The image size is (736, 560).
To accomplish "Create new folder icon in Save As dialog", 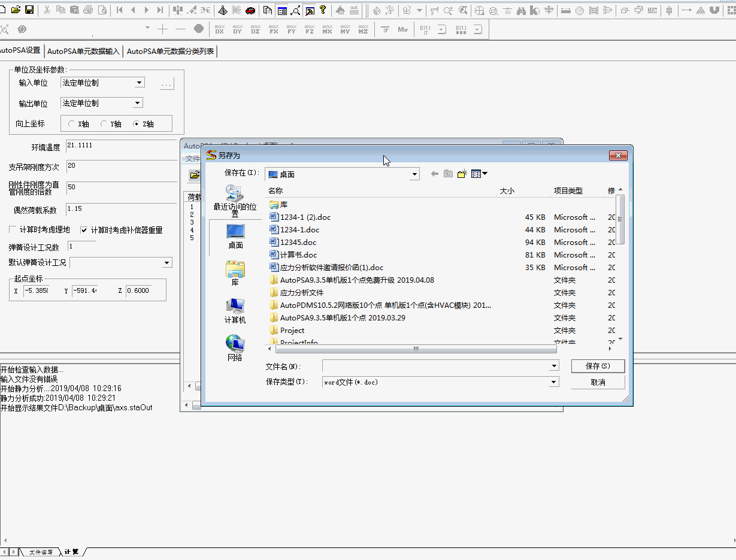I will (462, 174).
